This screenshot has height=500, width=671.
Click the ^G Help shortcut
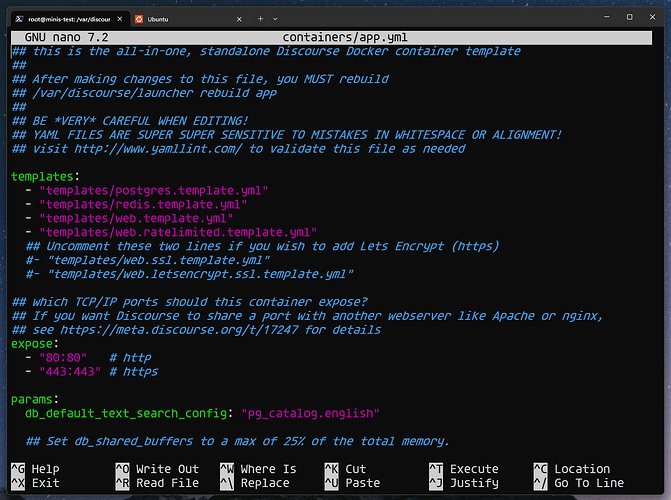tap(35, 469)
